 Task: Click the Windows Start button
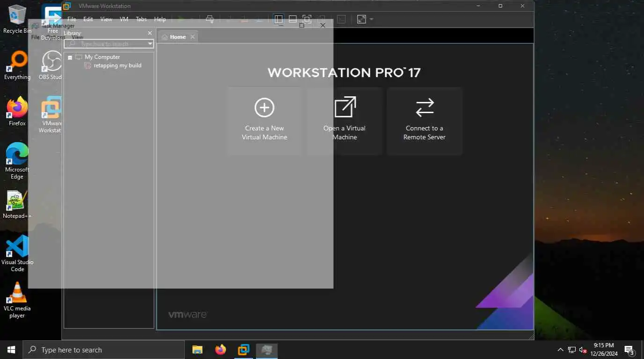[x=11, y=350]
